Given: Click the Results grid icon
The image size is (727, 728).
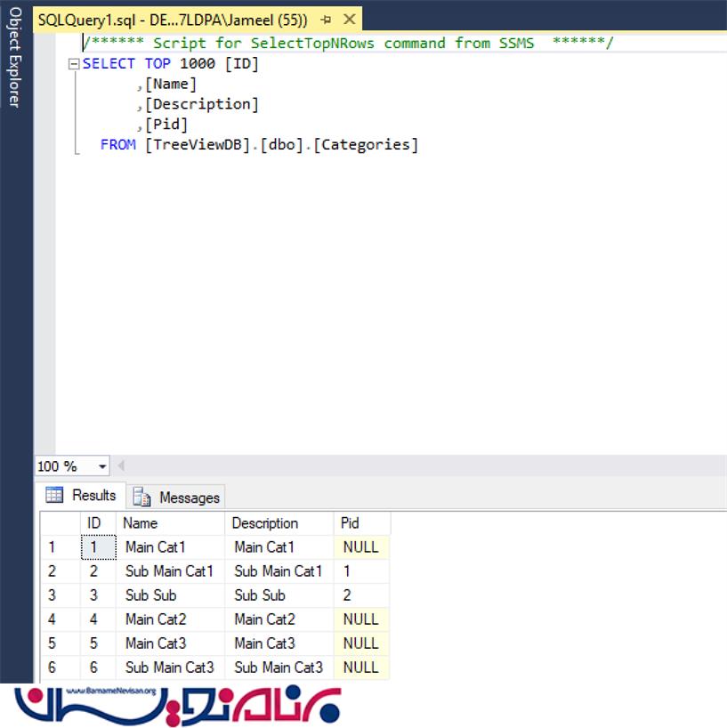Looking at the screenshot, I should [54, 495].
